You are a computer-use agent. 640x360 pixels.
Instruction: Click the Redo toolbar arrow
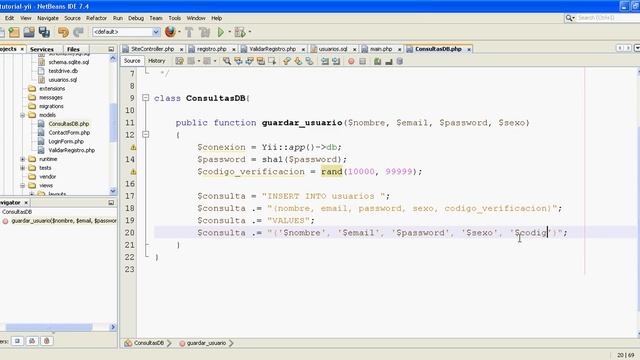(78, 32)
